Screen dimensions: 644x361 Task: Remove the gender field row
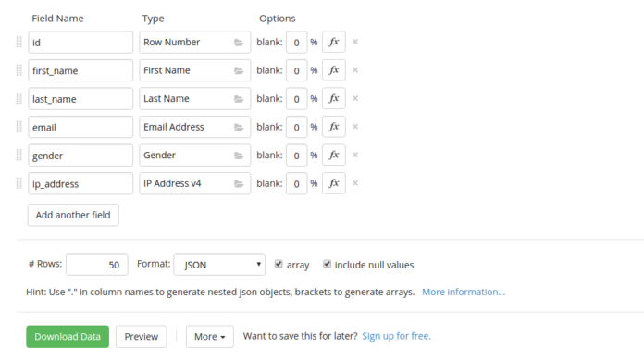pyautogui.click(x=355, y=155)
